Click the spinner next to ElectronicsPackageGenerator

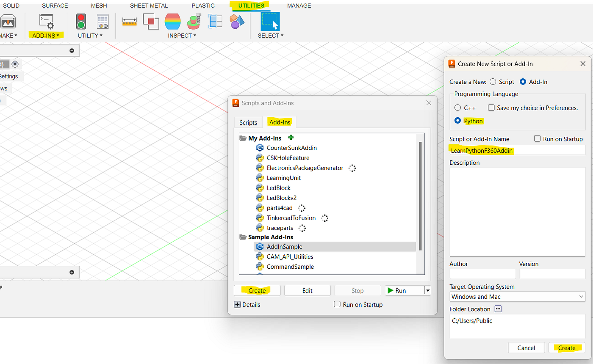tap(352, 168)
